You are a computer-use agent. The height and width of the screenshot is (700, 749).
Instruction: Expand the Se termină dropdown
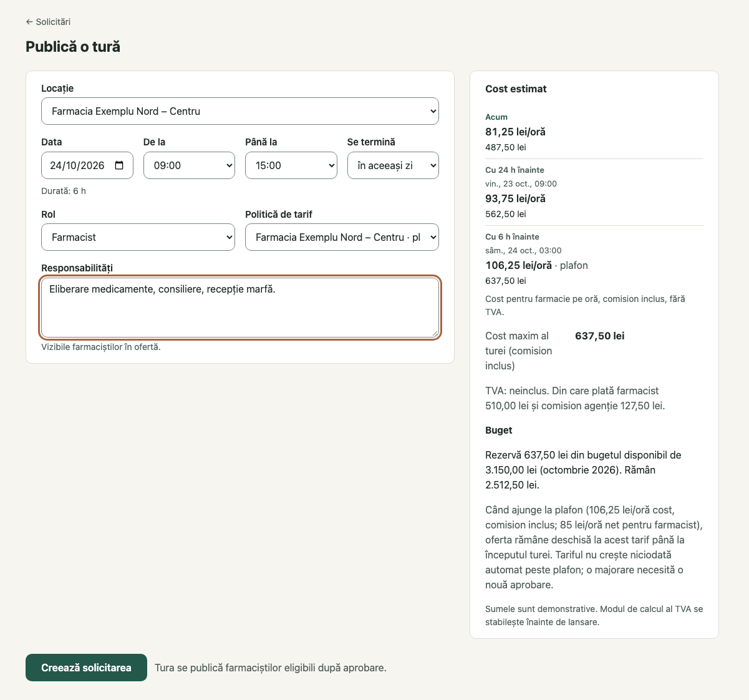(393, 165)
